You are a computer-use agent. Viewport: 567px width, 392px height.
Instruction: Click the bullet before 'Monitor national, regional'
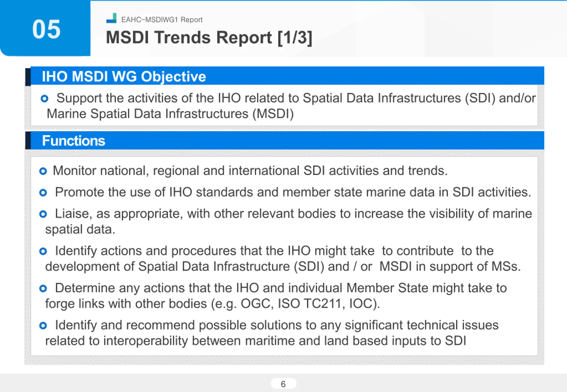43,171
